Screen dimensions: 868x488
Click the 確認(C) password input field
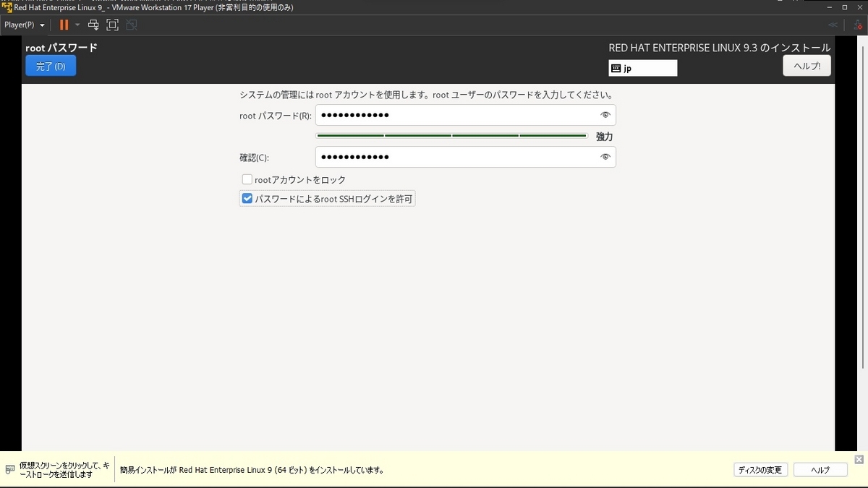pos(465,157)
